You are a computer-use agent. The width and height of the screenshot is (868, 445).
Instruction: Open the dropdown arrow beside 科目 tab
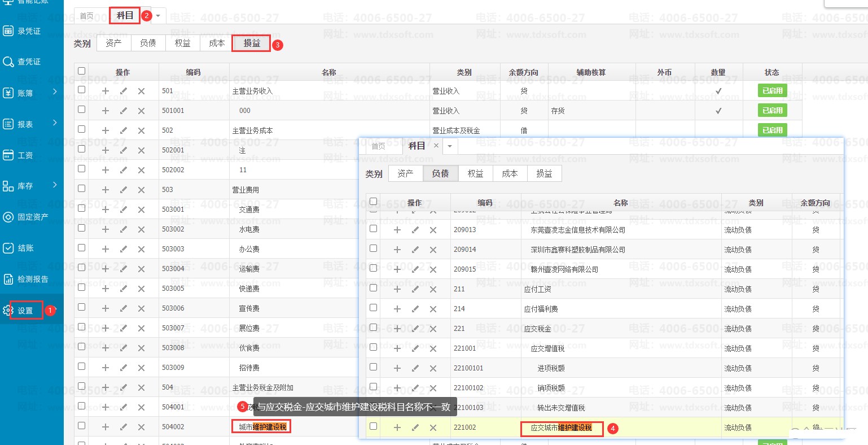tap(158, 16)
